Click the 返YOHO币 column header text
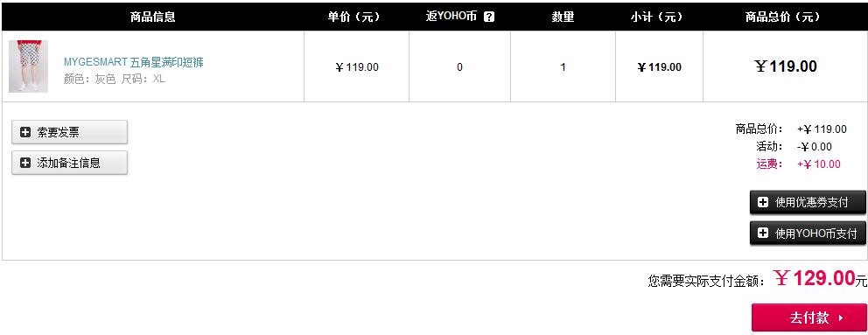 451,17
